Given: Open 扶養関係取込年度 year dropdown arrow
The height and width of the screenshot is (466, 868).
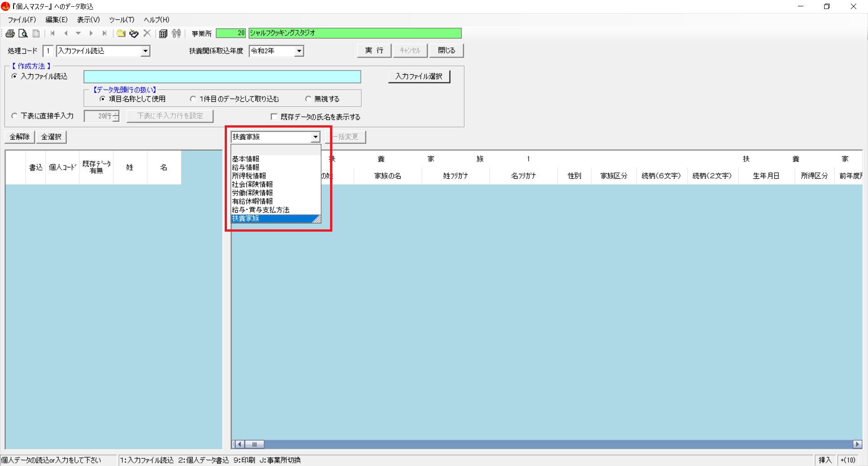Looking at the screenshot, I should 299,51.
